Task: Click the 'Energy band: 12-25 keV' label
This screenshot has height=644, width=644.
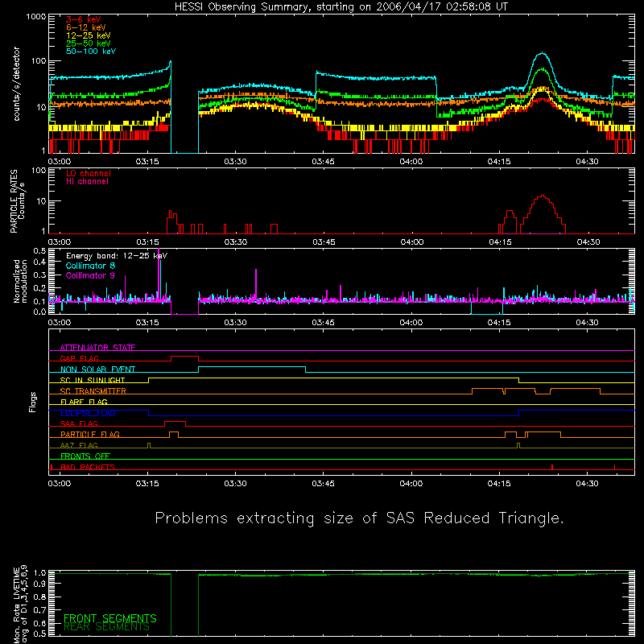Action: [116, 256]
